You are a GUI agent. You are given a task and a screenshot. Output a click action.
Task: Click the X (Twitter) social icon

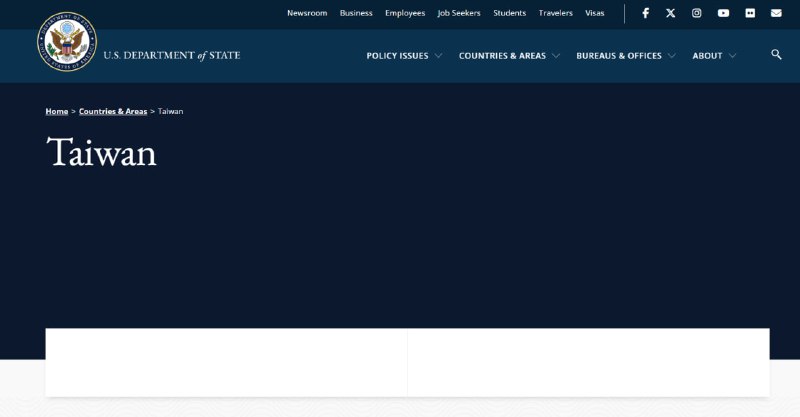click(671, 13)
